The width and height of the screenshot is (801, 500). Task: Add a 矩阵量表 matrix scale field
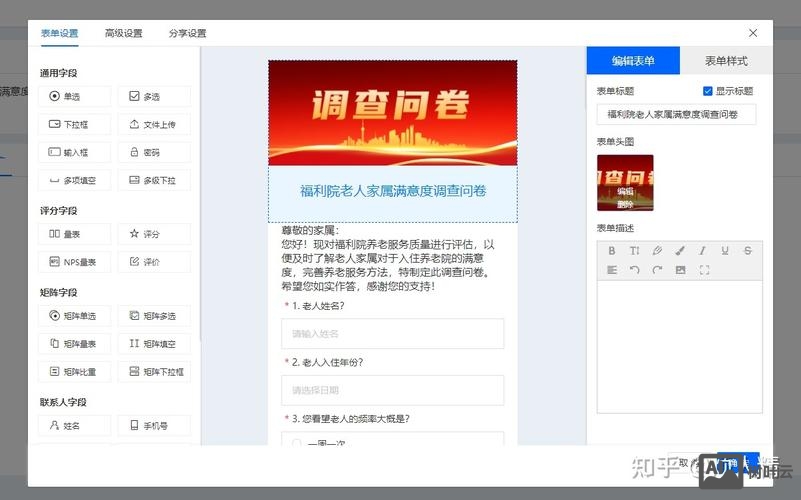pyautogui.click(x=75, y=344)
